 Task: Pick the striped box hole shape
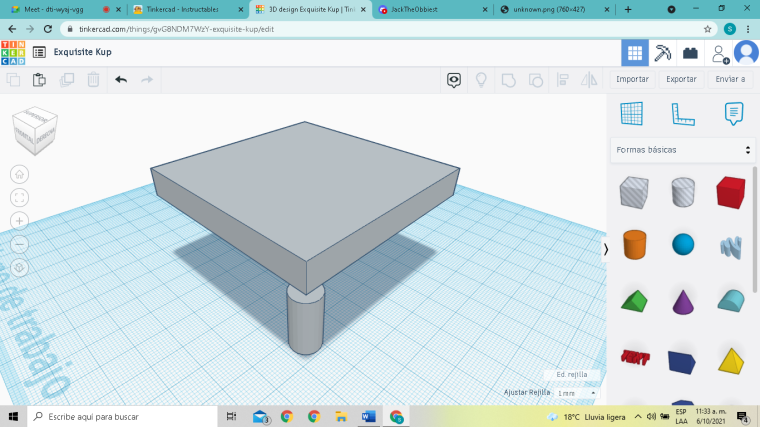(634, 192)
